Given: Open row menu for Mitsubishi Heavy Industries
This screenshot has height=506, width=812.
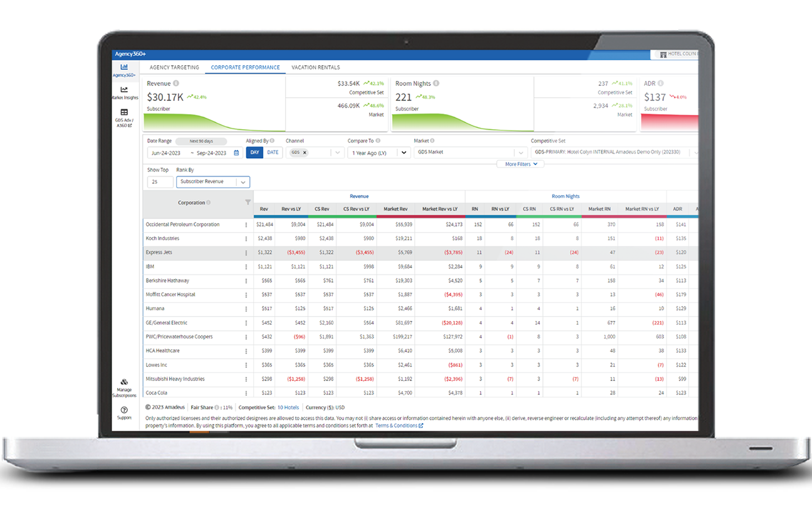Looking at the screenshot, I should pyautogui.click(x=246, y=379).
